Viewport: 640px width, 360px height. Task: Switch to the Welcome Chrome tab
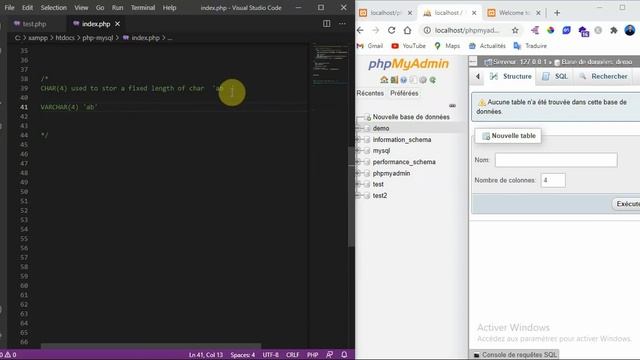coord(513,13)
